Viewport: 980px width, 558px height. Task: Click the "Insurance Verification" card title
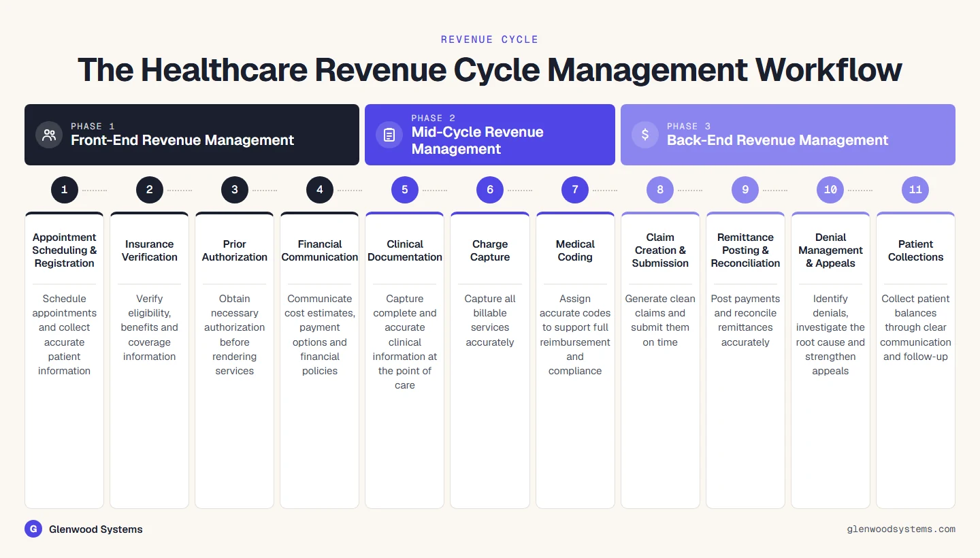(150, 250)
